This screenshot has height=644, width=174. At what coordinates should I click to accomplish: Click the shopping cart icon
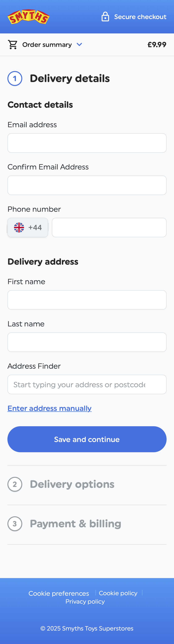[13, 45]
